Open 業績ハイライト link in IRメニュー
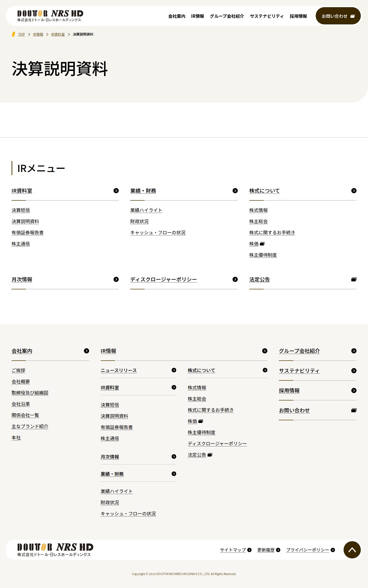This screenshot has height=588, width=368. coord(146,210)
